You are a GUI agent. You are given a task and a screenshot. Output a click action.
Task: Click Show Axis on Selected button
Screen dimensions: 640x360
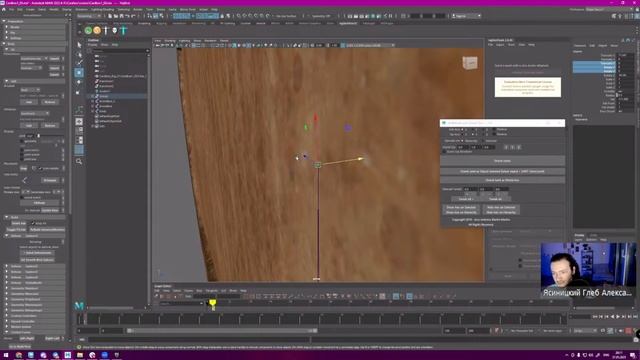461,207
